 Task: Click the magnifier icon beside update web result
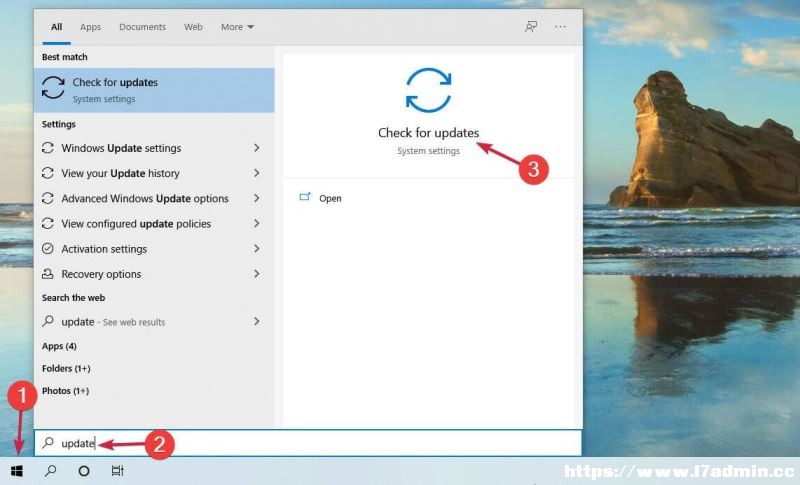coord(48,321)
